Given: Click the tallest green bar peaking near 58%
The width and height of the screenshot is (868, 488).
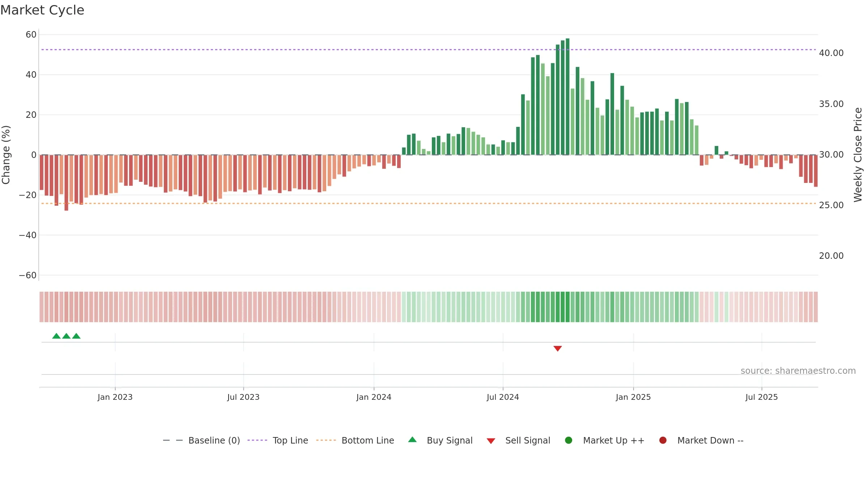Looking at the screenshot, I should [567, 97].
